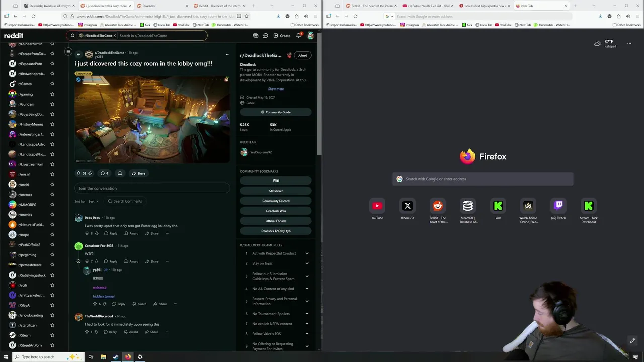The image size is (644, 362).
Task: Show more of the community description
Action: pyautogui.click(x=276, y=89)
